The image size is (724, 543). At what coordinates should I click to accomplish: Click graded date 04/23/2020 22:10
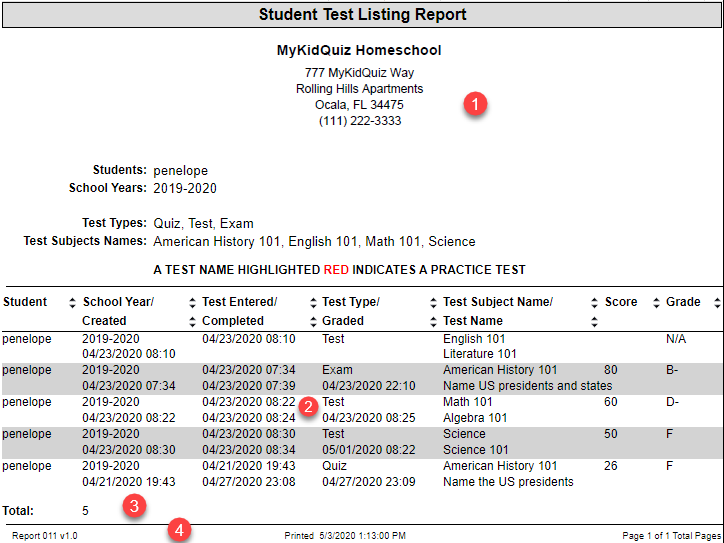(x=369, y=386)
